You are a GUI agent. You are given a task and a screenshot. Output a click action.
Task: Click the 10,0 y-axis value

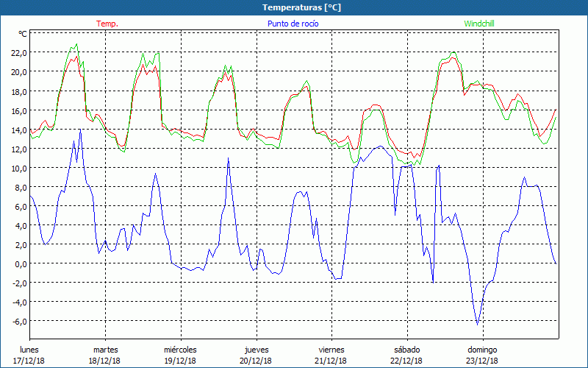click(19, 169)
